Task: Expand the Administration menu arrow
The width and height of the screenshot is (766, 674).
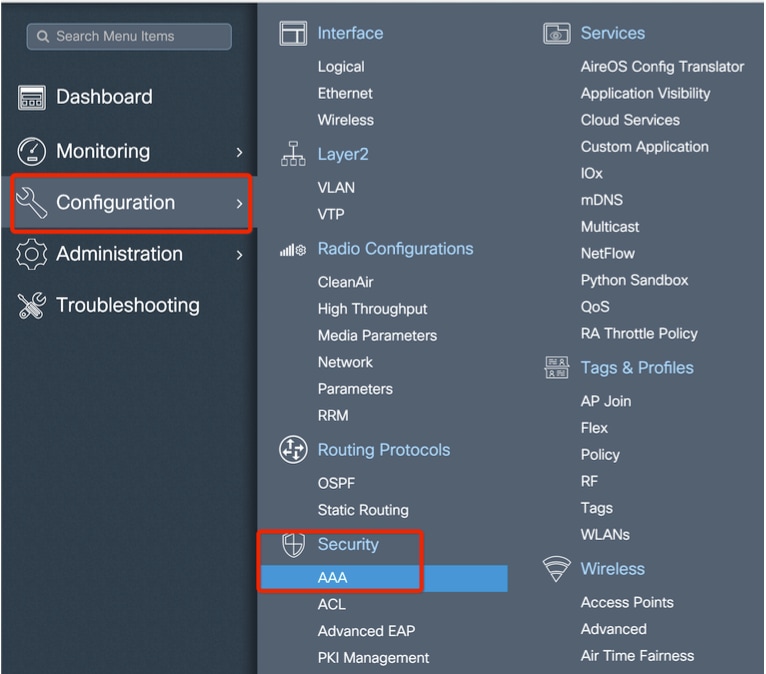Action: tap(239, 255)
